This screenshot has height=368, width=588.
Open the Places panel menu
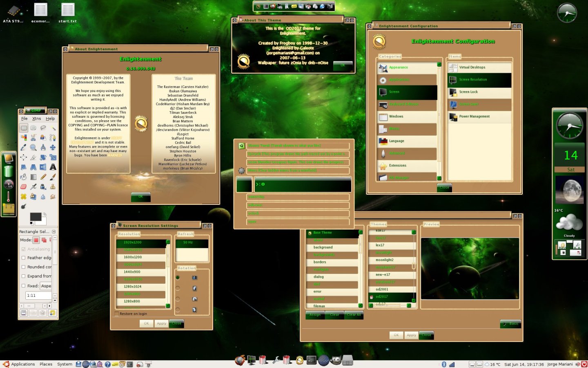(46, 364)
